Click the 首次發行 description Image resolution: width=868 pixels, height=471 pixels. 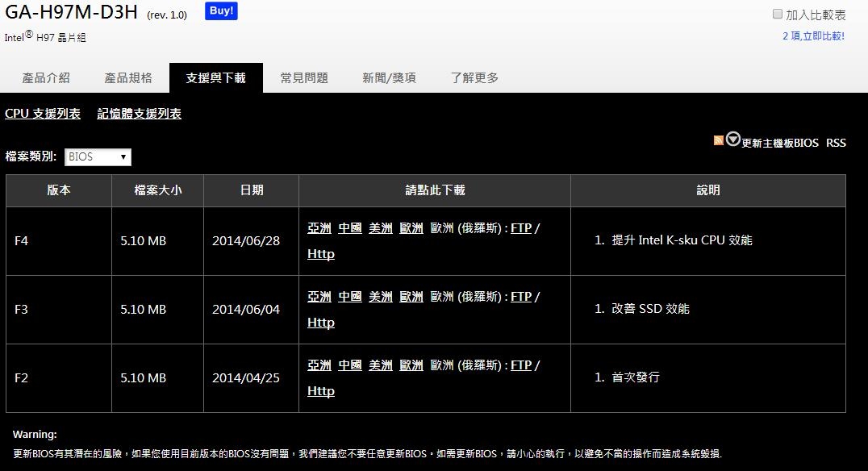[x=636, y=377]
